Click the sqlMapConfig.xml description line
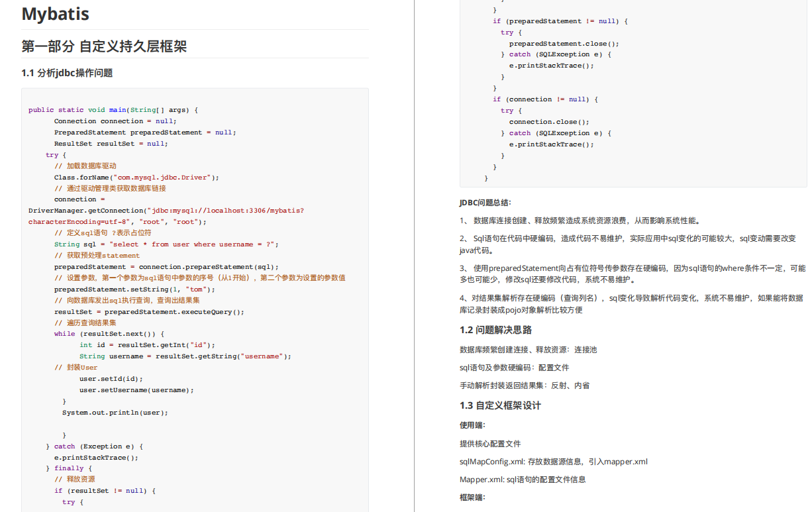The image size is (812, 512). pyautogui.click(x=554, y=462)
